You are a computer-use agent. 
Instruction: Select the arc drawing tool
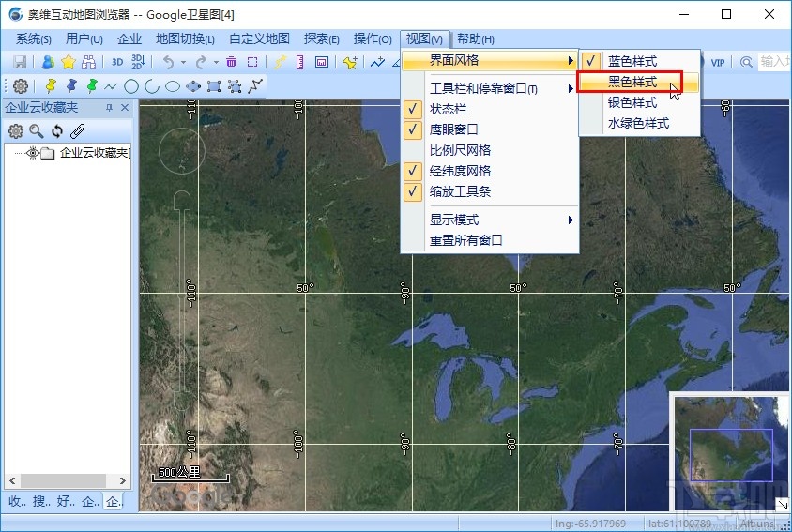[x=152, y=86]
